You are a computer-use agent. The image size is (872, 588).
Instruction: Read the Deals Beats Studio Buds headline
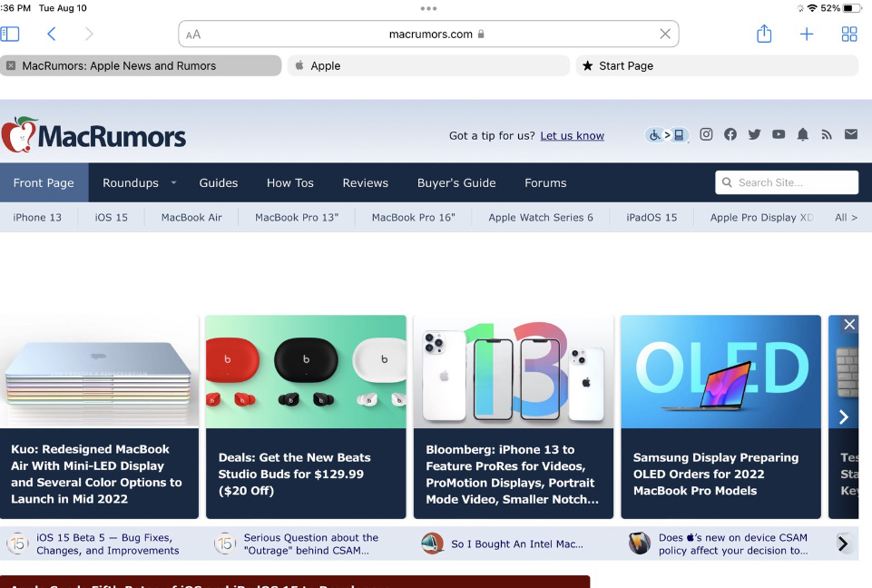tap(294, 474)
